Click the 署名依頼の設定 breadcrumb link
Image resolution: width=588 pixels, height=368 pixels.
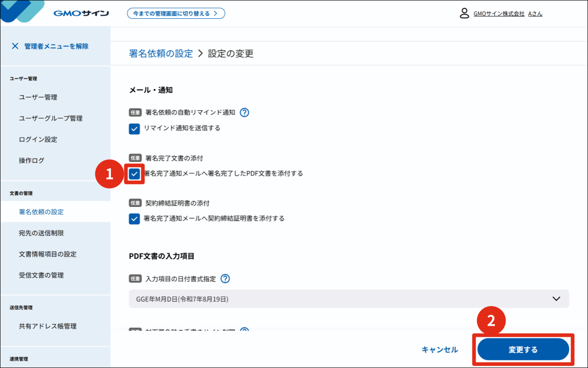point(161,53)
